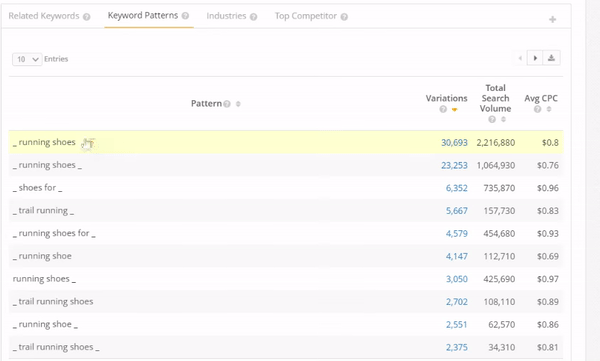Viewport: 600px width, 361px height.
Task: Go to previous page arrow
Action: (x=520, y=58)
